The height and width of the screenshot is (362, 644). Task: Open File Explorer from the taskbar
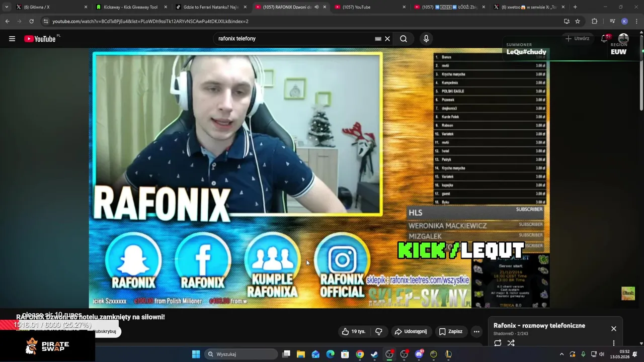tap(301, 354)
